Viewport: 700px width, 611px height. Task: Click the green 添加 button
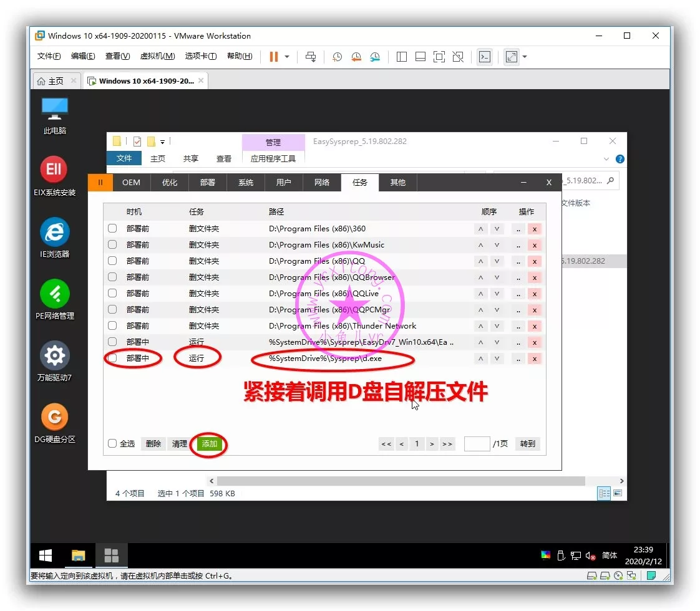click(209, 444)
